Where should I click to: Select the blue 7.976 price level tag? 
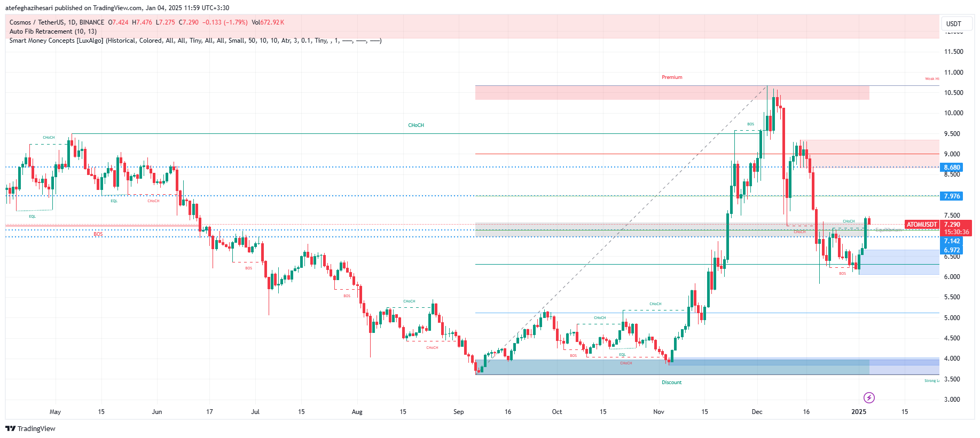pos(951,196)
